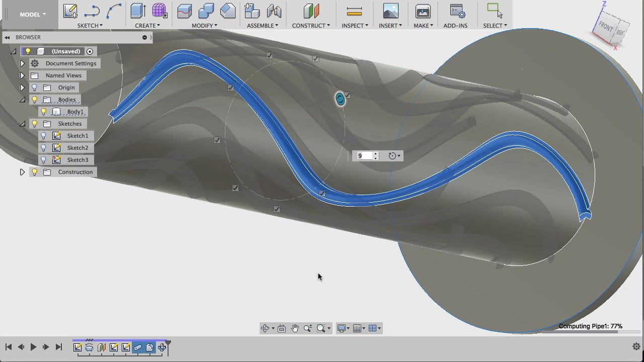644x362 pixels.
Task: Open the Orbit type dropdown arrow
Action: tap(273, 328)
